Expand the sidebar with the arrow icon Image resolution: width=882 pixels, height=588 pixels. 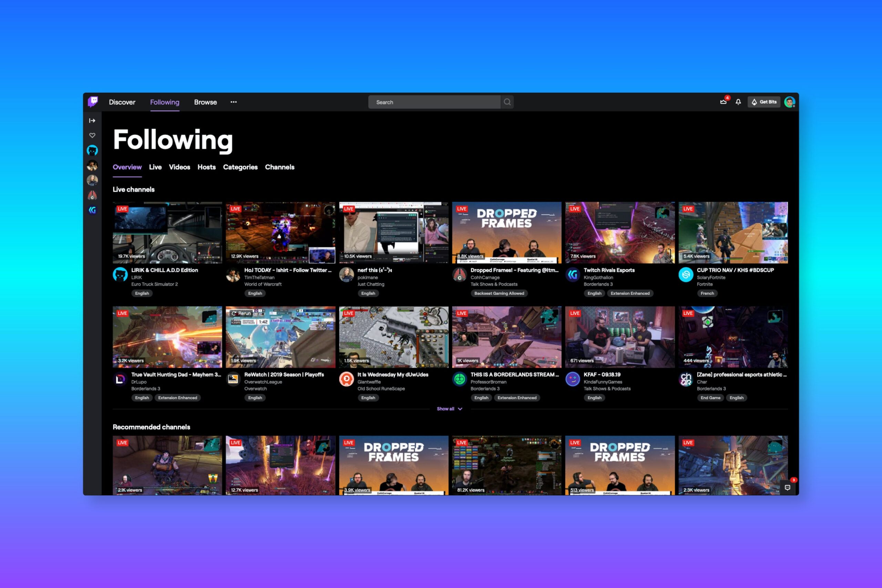(92, 121)
